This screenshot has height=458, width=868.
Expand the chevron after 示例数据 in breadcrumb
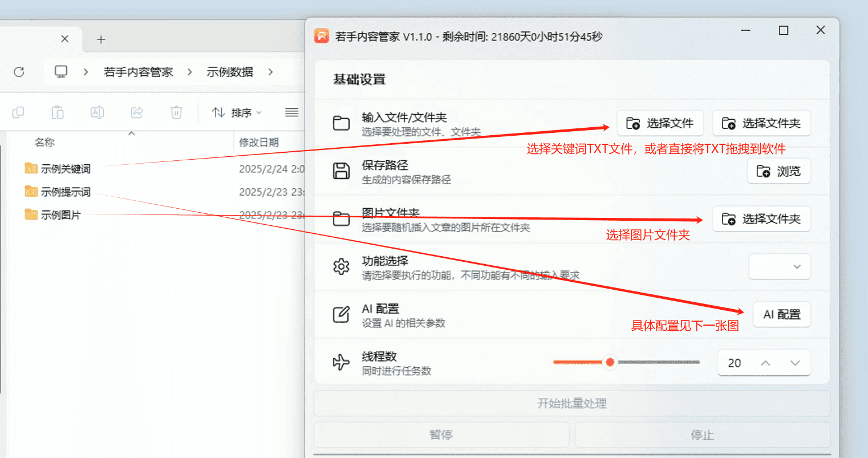tap(270, 72)
